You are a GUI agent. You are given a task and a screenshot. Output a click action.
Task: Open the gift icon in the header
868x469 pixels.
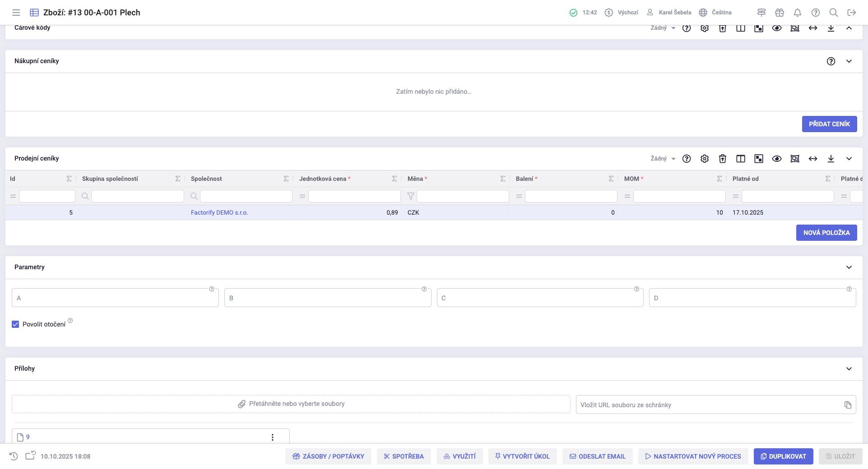[780, 13]
